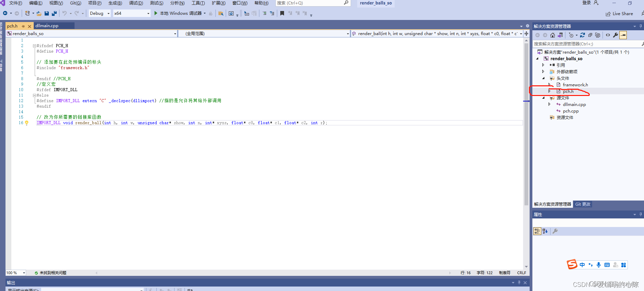Click the microphone voice input icon
644x291 pixels.
(599, 265)
